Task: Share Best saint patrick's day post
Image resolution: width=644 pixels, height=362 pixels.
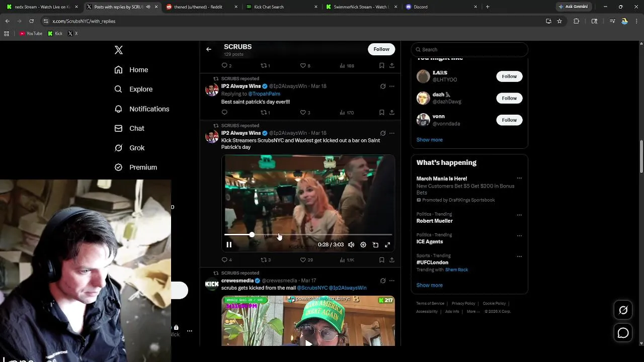Action: [392, 113]
